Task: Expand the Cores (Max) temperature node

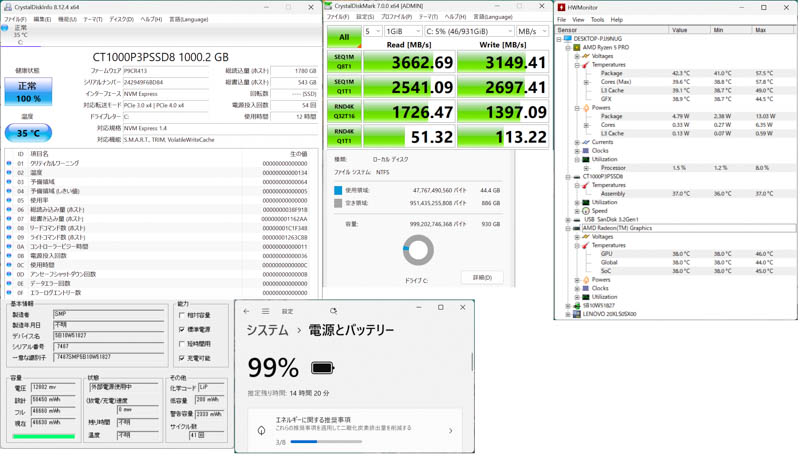Action: pyautogui.click(x=586, y=82)
